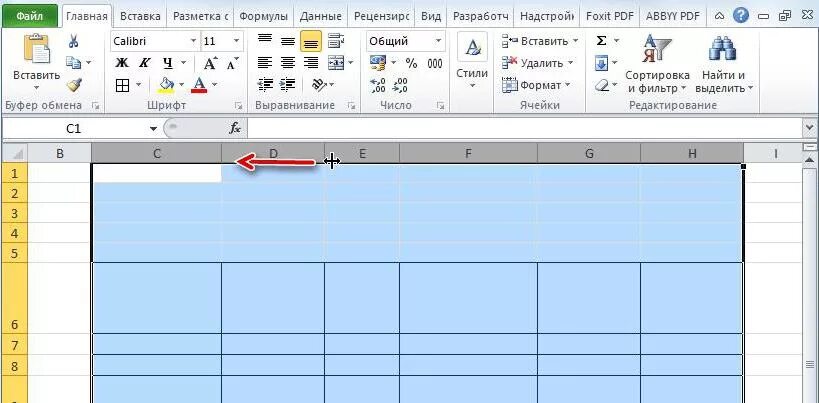
Task: Expand the Удалить cells dropdown
Action: (x=570, y=63)
